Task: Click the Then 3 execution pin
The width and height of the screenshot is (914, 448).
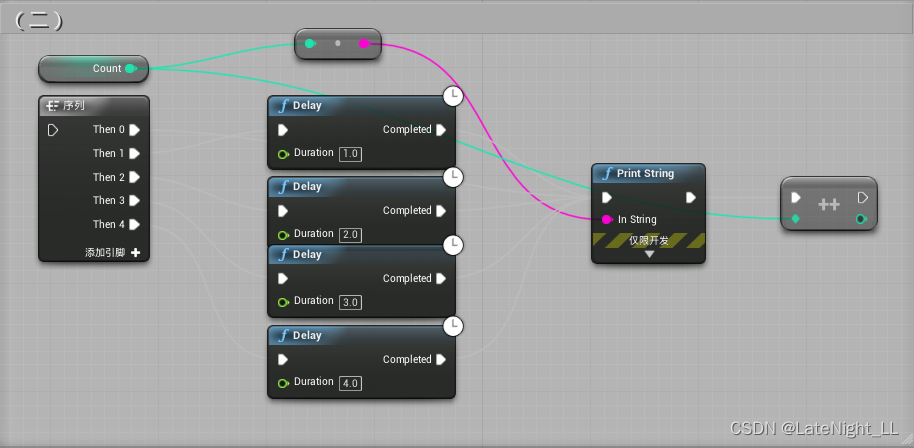Action: coord(135,200)
